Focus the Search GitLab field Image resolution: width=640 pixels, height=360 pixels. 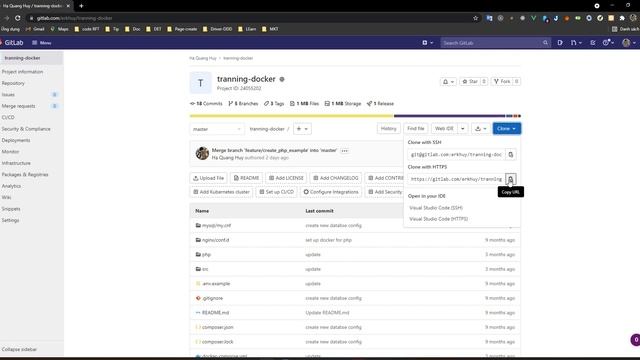496,42
